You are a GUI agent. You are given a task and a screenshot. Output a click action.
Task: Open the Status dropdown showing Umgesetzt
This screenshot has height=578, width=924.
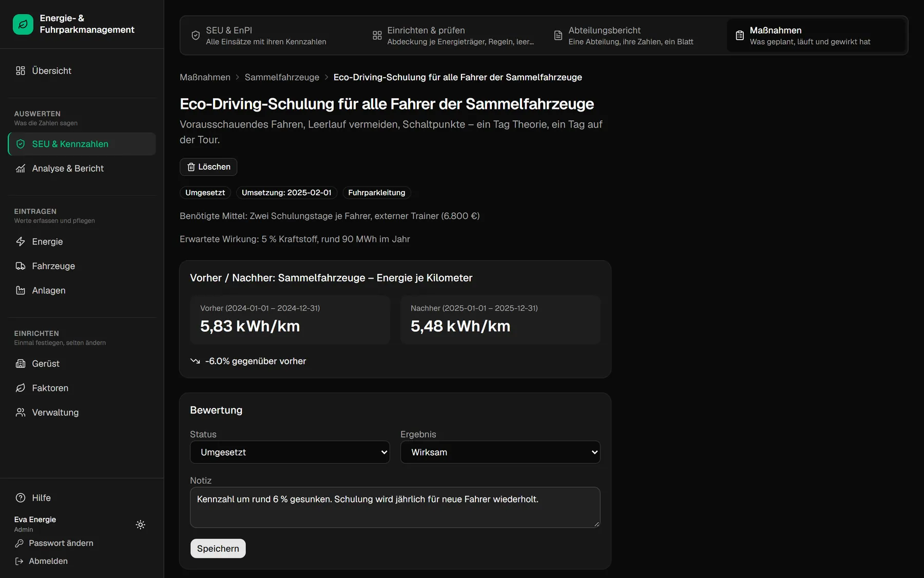pyautogui.click(x=290, y=453)
